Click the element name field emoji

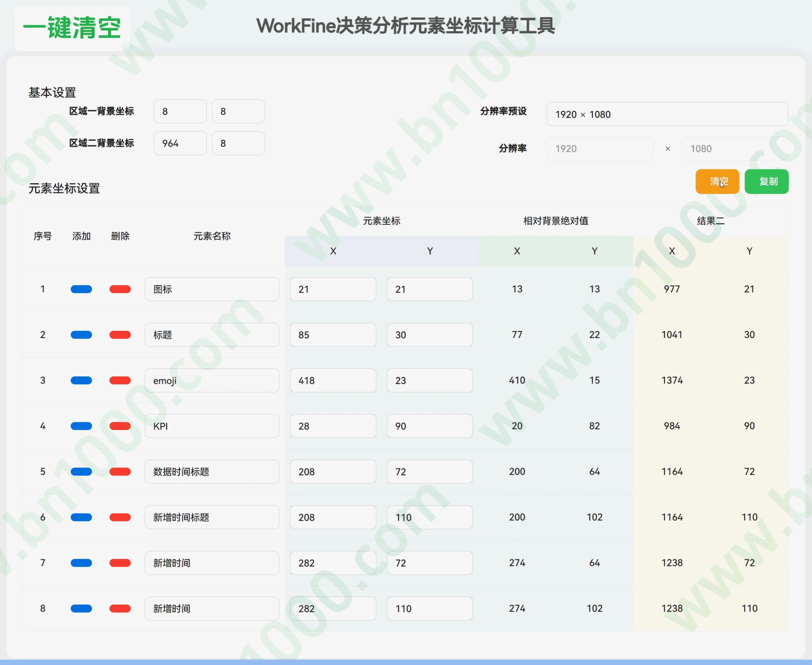pos(212,380)
